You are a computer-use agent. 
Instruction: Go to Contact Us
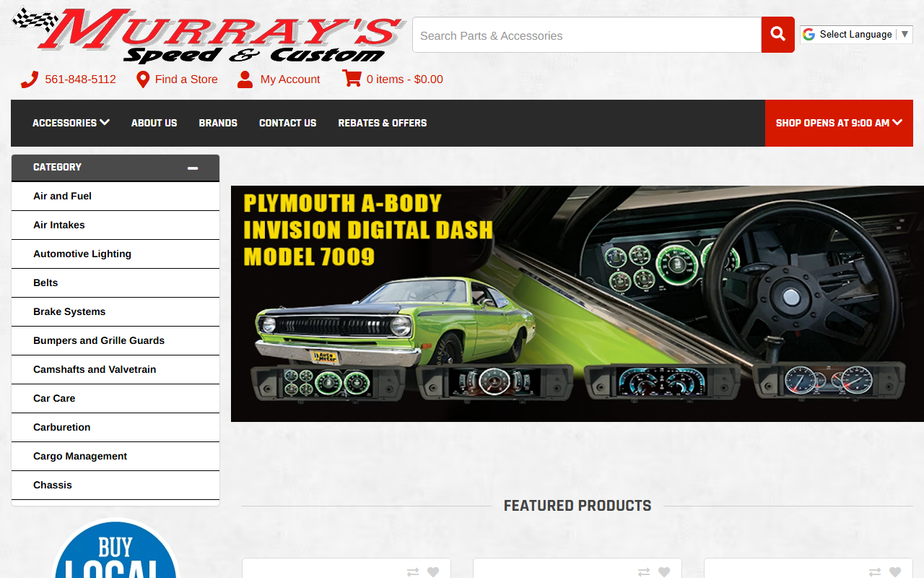pos(287,123)
